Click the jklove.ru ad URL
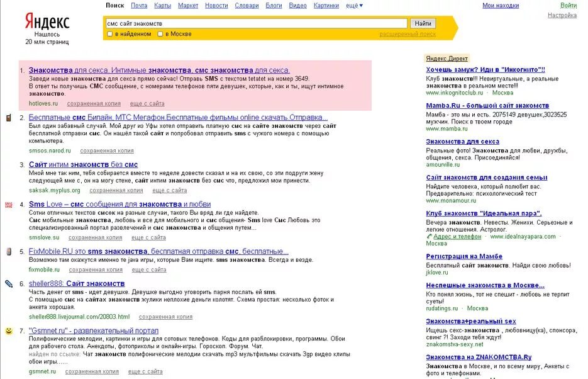 pos(437,273)
